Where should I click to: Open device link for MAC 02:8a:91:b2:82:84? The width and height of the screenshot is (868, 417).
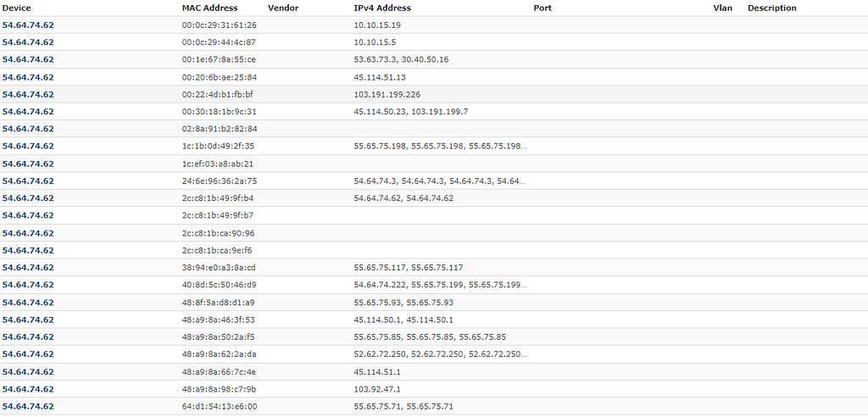click(x=28, y=129)
